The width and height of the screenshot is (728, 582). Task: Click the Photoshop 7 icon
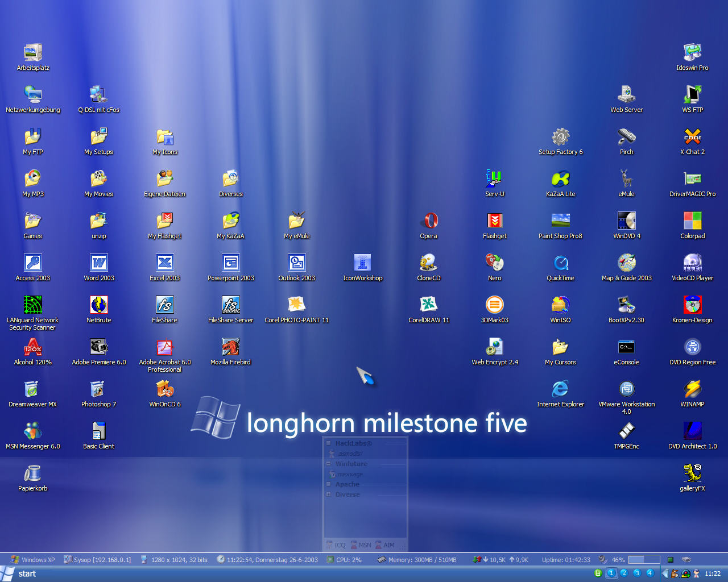[98, 389]
